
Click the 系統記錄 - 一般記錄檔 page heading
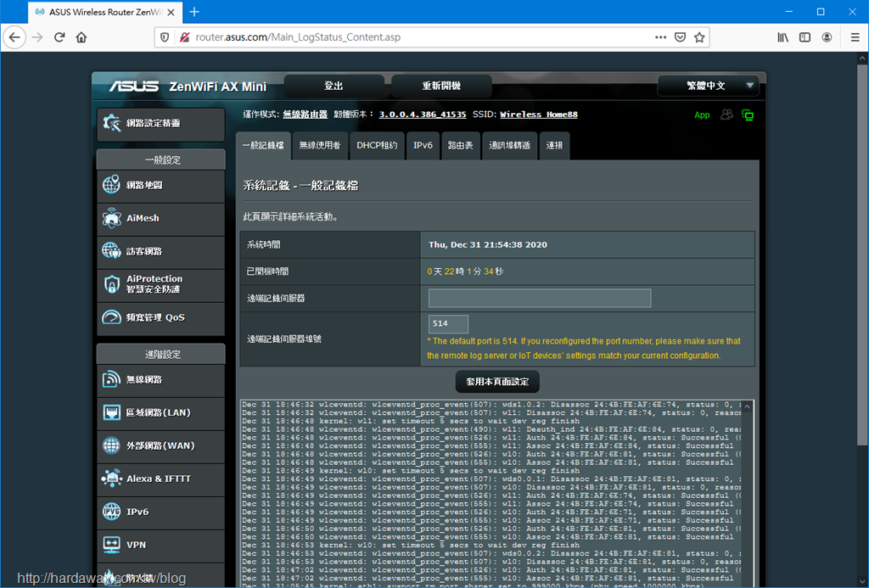click(301, 186)
